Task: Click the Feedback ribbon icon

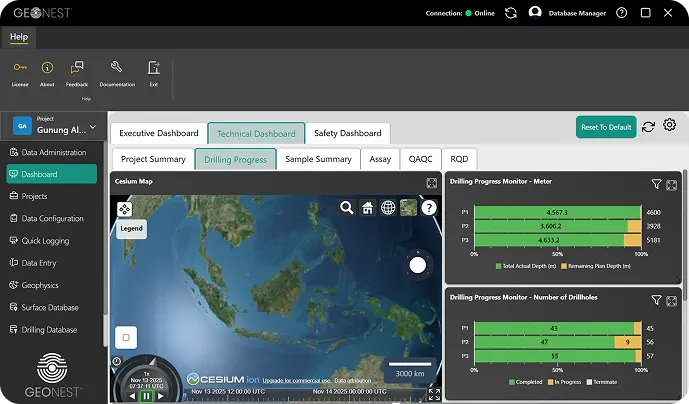Action: [76, 68]
